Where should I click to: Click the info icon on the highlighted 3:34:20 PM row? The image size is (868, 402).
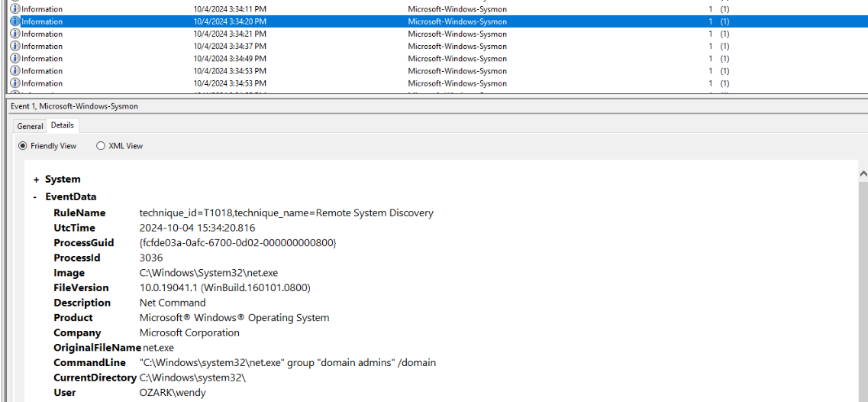(15, 21)
